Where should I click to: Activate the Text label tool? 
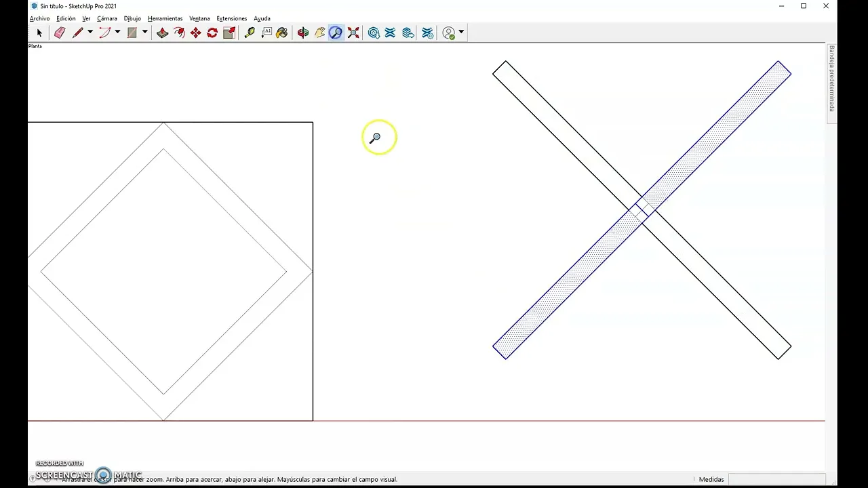click(x=267, y=33)
